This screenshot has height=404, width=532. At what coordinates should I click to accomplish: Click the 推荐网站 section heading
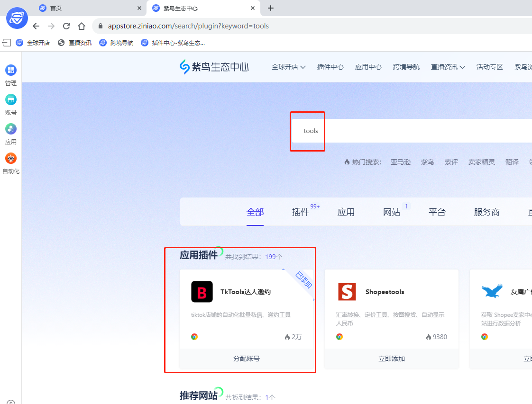pyautogui.click(x=199, y=395)
